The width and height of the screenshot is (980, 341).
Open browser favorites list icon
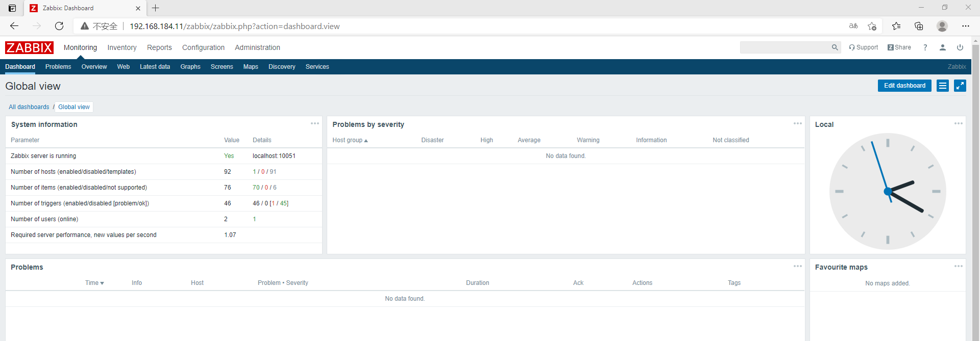[896, 26]
